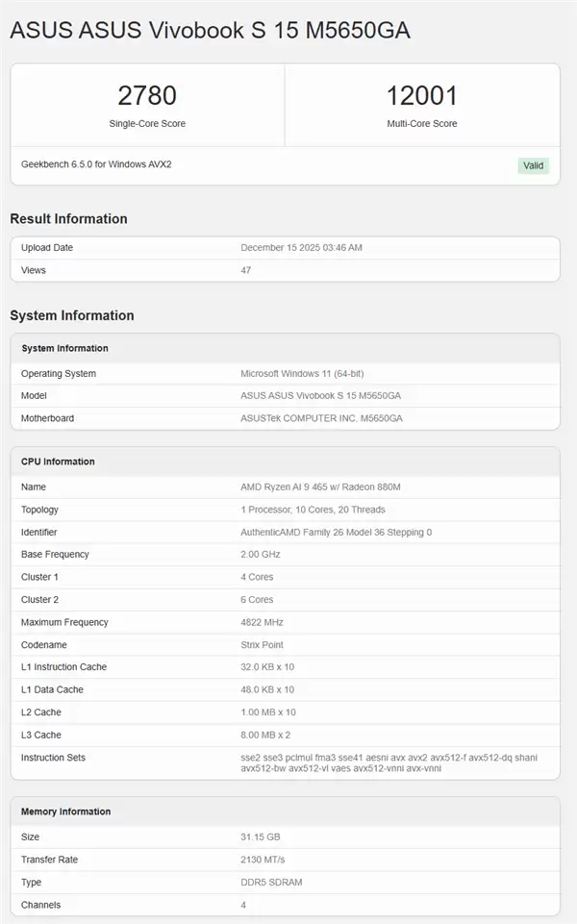Click the green Valid badge
577x924 pixels.
click(x=533, y=165)
